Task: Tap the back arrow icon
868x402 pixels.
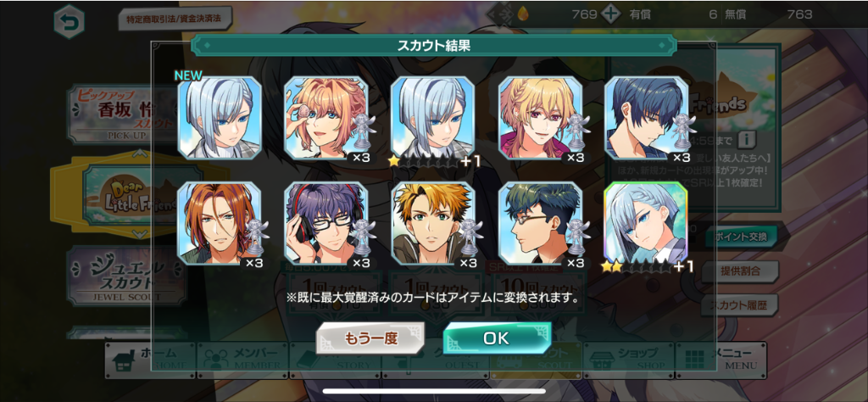Action: click(x=70, y=21)
